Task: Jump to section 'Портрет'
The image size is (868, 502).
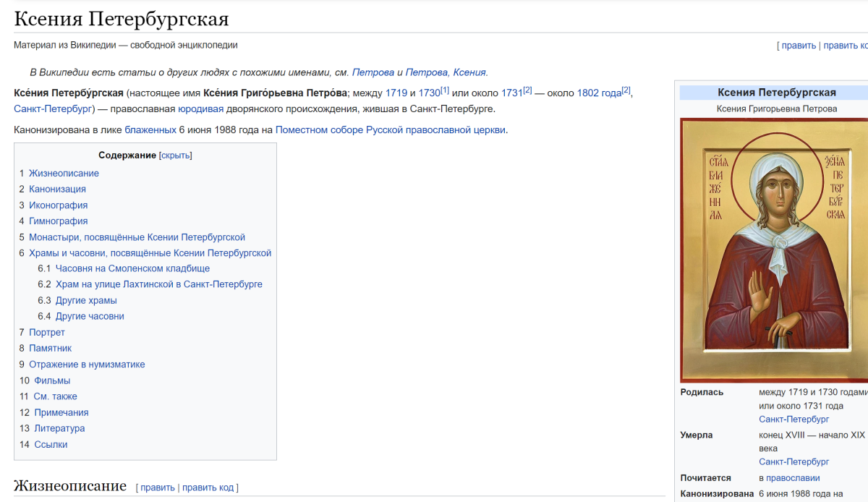Action: coord(47,333)
